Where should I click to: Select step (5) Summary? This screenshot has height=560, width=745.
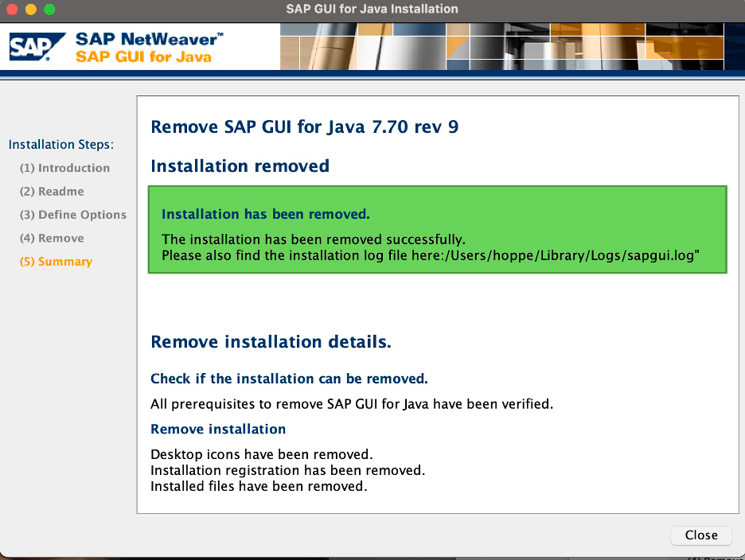56,262
